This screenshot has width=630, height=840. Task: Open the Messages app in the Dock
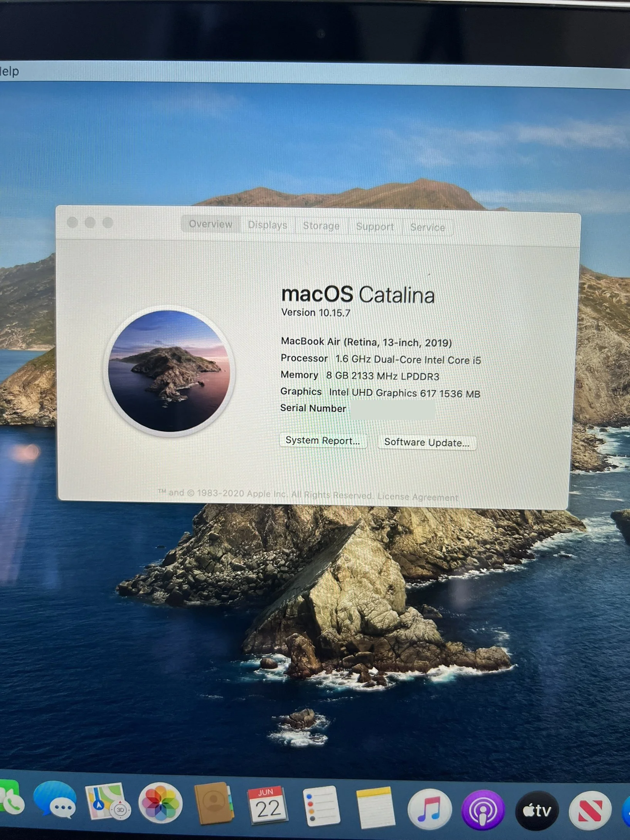(x=54, y=800)
